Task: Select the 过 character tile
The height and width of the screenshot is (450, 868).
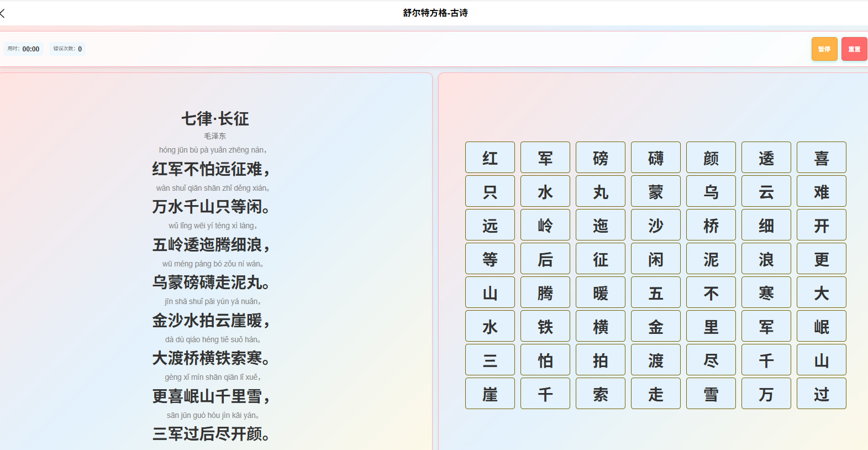Action: point(822,394)
